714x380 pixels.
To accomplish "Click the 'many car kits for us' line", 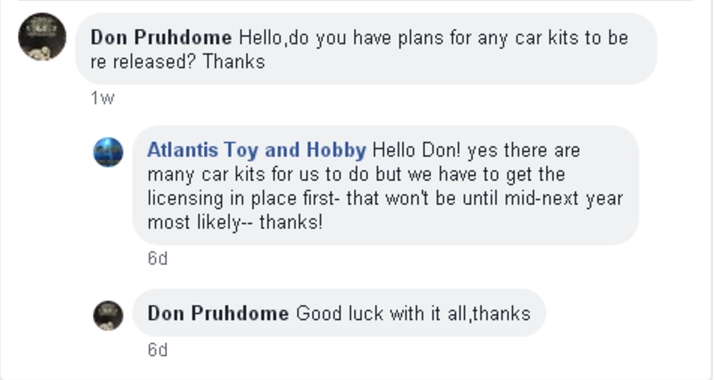I will pos(356,175).
